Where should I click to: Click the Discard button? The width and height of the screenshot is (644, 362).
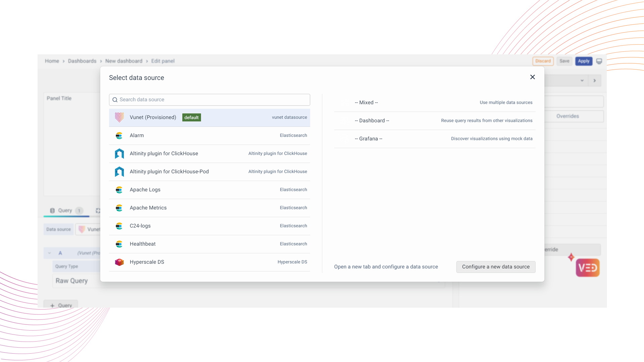click(x=543, y=61)
